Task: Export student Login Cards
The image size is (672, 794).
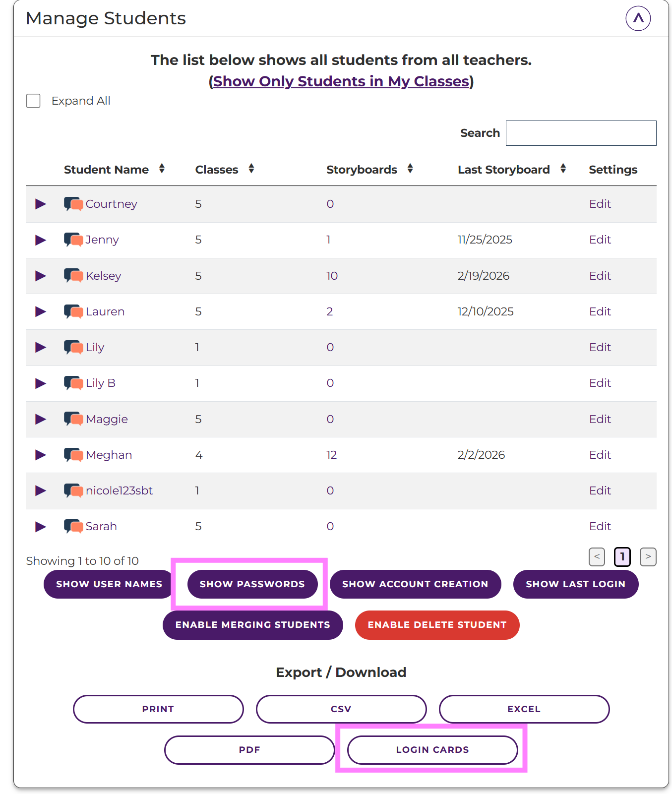Action: [x=432, y=750]
